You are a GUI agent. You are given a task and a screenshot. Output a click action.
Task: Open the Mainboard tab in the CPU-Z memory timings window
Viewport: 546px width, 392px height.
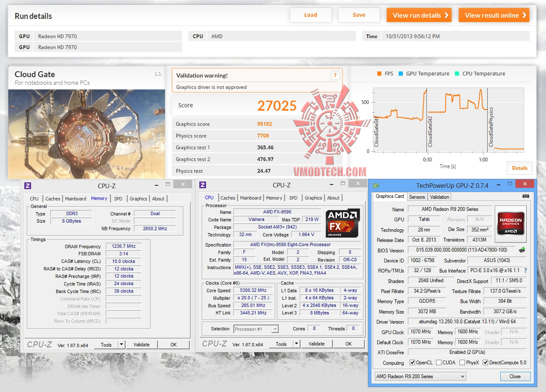[76, 199]
